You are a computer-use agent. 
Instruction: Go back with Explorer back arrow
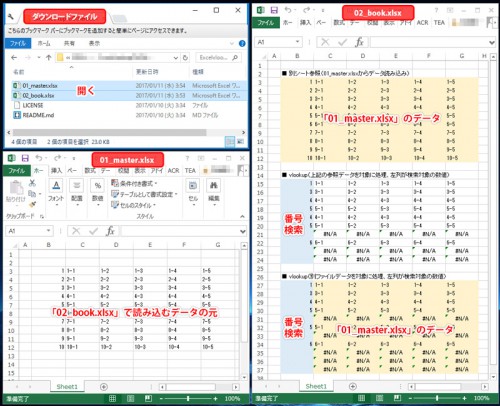coord(14,57)
